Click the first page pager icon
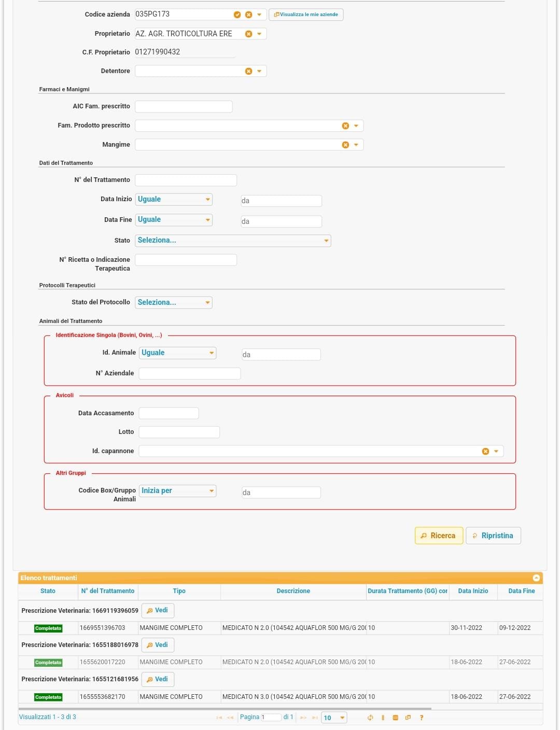The height and width of the screenshot is (730, 560). (219, 718)
